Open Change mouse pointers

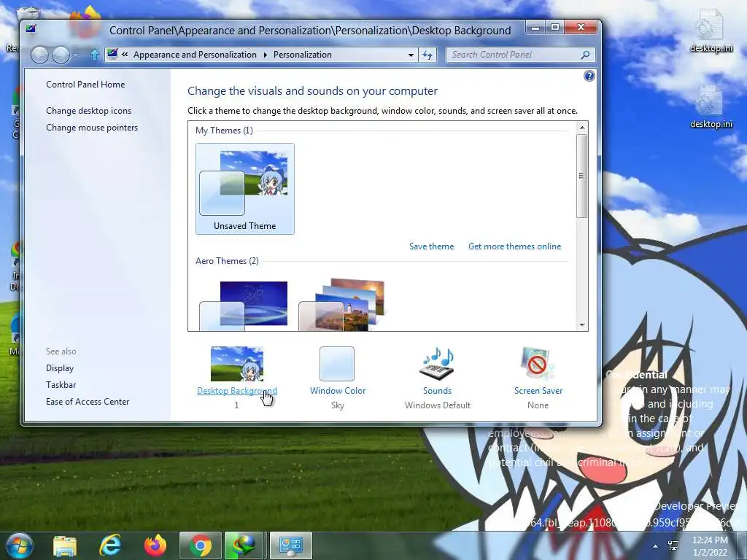pos(92,128)
